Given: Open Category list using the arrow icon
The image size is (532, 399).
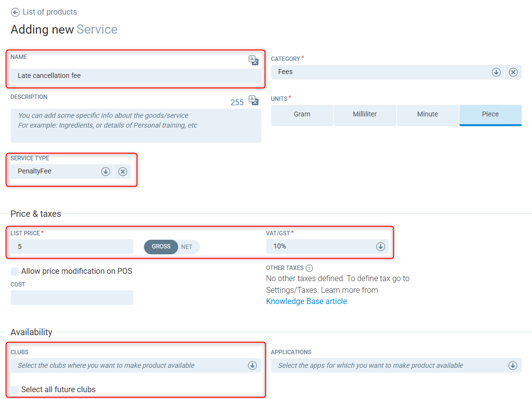Looking at the screenshot, I should pos(496,72).
